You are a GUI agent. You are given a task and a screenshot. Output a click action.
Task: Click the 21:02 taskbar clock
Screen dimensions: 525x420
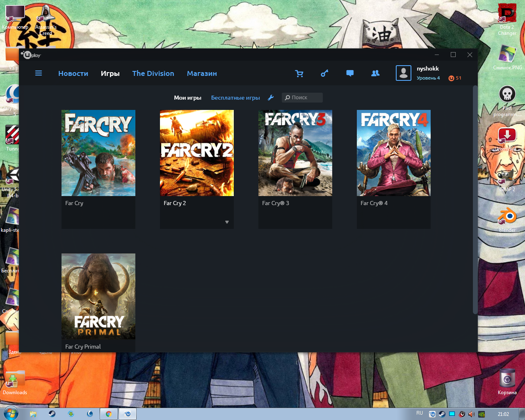point(503,414)
